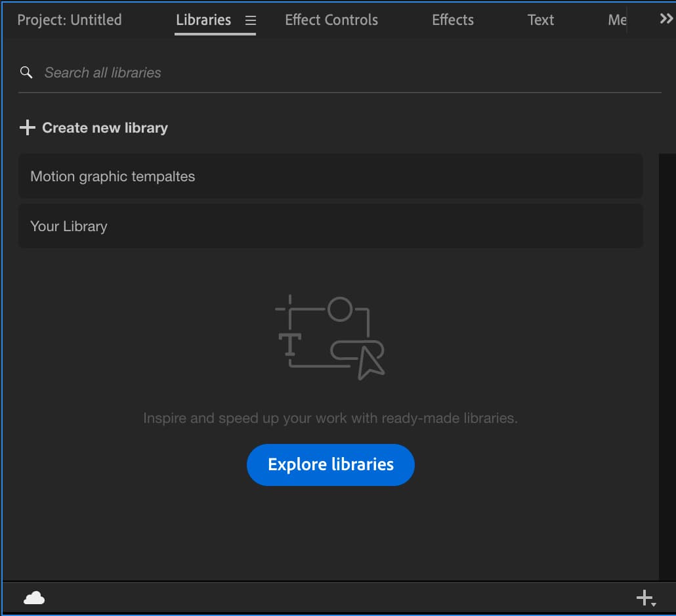The width and height of the screenshot is (676, 616).
Task: Open the Libraries panel hamburger menu
Action: coord(250,20)
